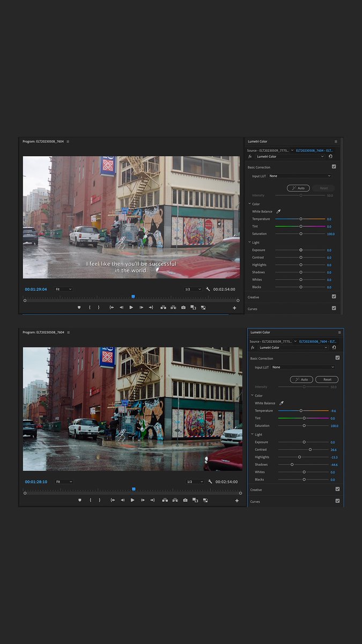Click the Lift button in the upper monitor
The image size is (362, 644).
click(x=164, y=308)
